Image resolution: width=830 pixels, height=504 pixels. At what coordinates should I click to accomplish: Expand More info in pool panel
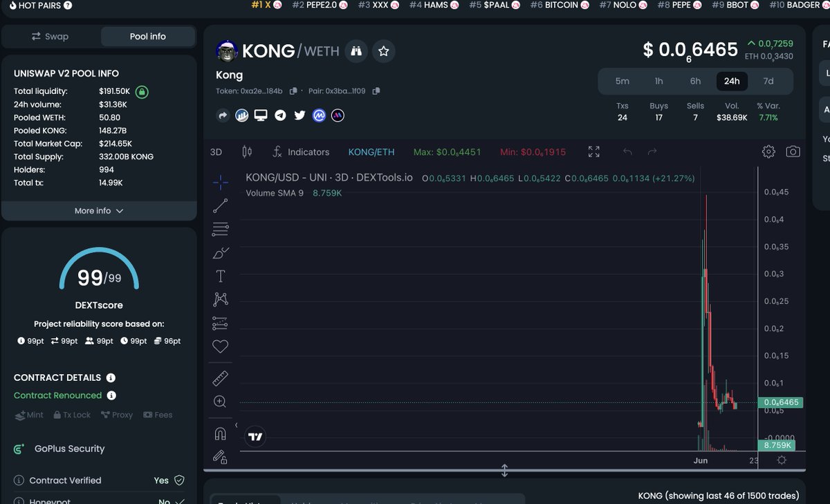coord(99,211)
